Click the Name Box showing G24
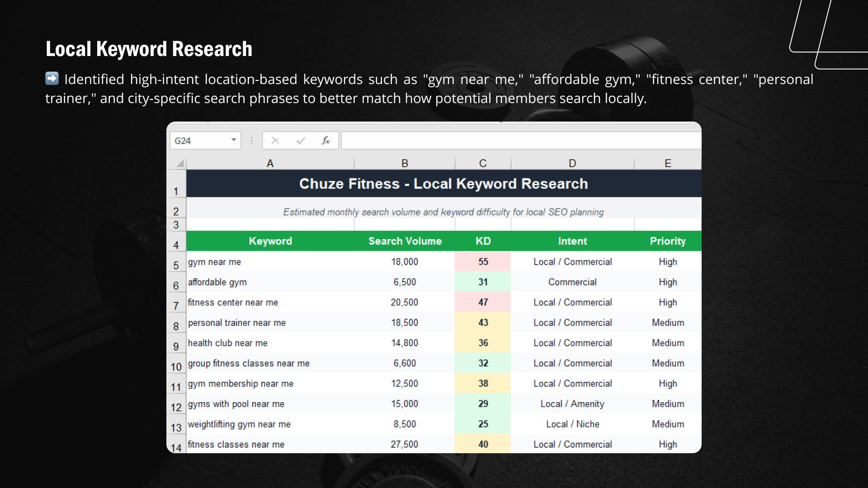 click(x=205, y=141)
